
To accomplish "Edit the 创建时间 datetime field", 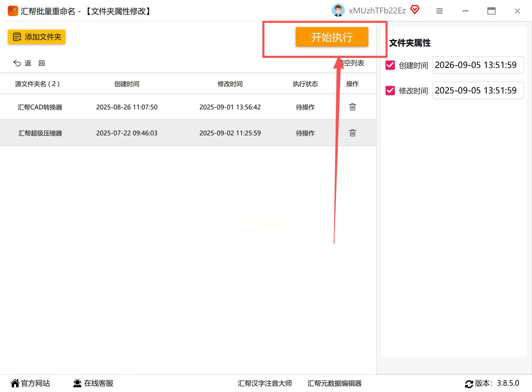I will 477,65.
